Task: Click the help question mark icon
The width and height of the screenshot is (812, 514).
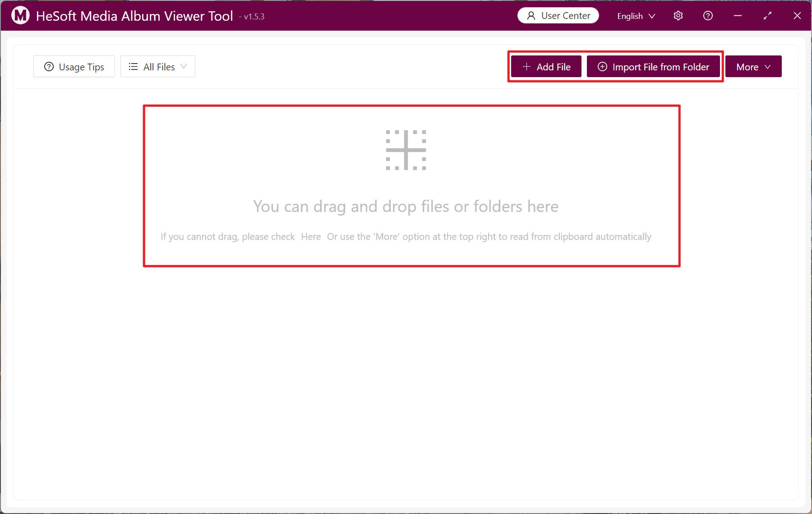Action: (x=708, y=16)
